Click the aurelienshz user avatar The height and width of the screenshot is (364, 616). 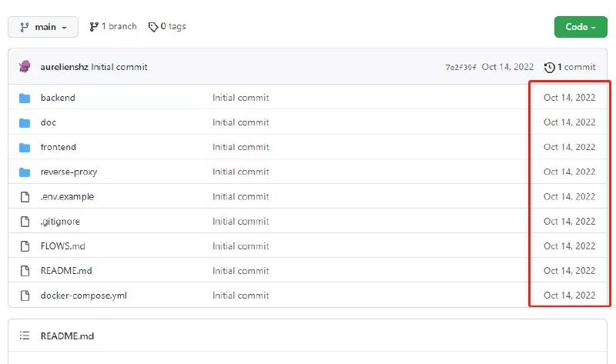point(25,67)
